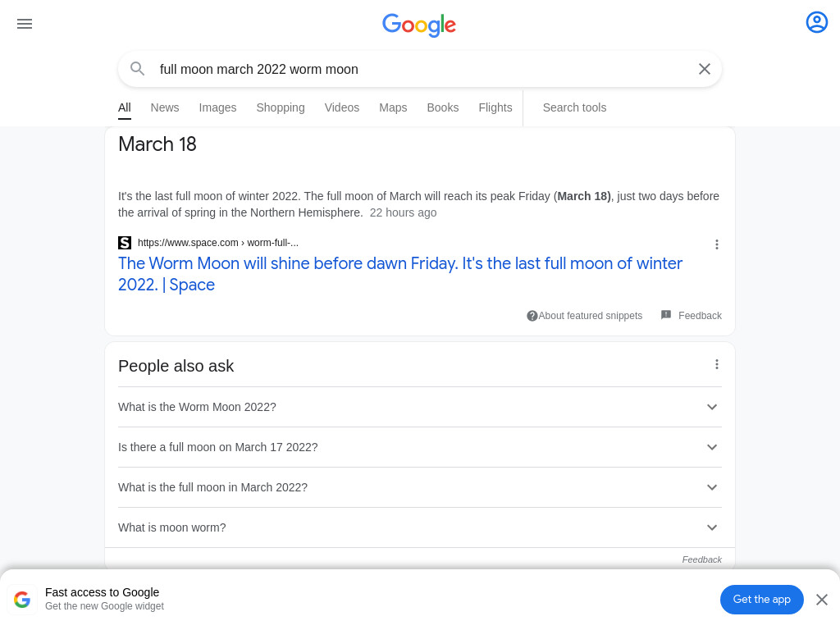Open the hamburger main menu
The height and width of the screenshot is (630, 840).
[x=25, y=24]
